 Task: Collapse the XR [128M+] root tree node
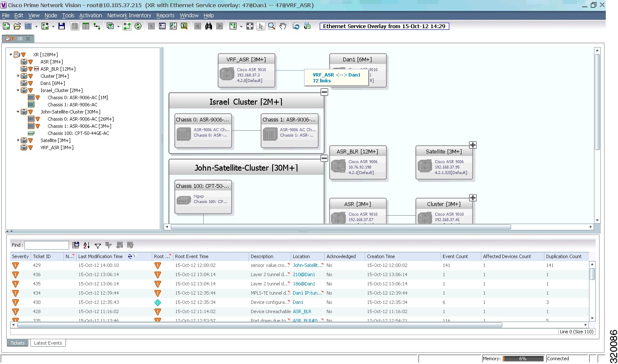click(x=11, y=55)
